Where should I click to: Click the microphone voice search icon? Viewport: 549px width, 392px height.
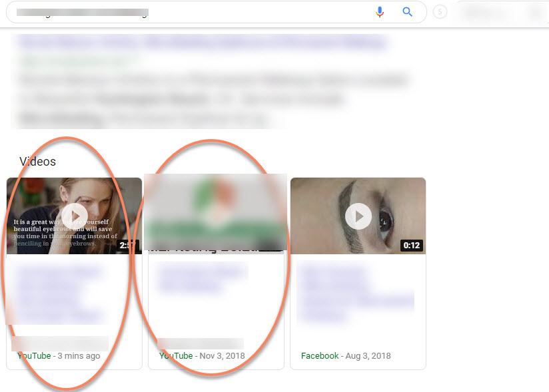click(380, 12)
